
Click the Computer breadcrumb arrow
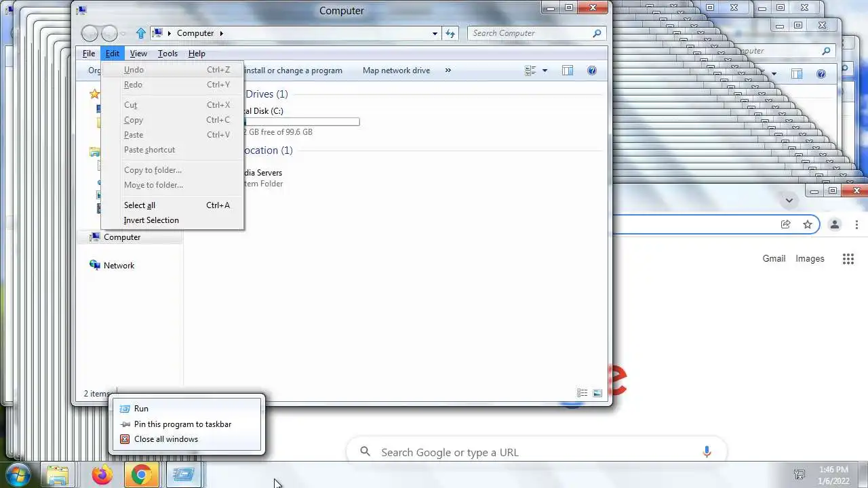[x=221, y=33]
